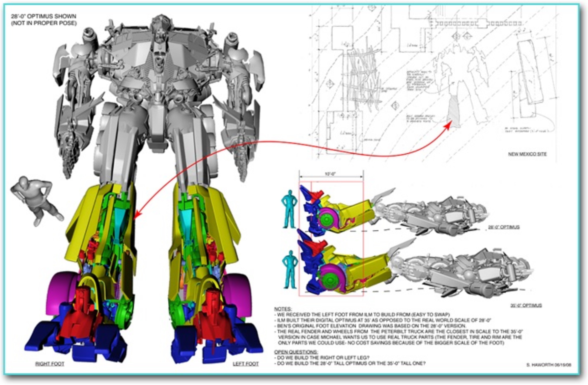The width and height of the screenshot is (588, 385).
Task: Click the "NEW MEXICO SITE" label
Action: click(x=527, y=154)
